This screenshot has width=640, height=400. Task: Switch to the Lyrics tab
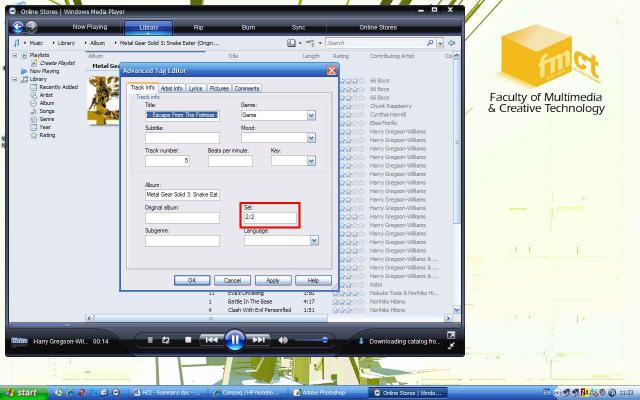click(196, 88)
